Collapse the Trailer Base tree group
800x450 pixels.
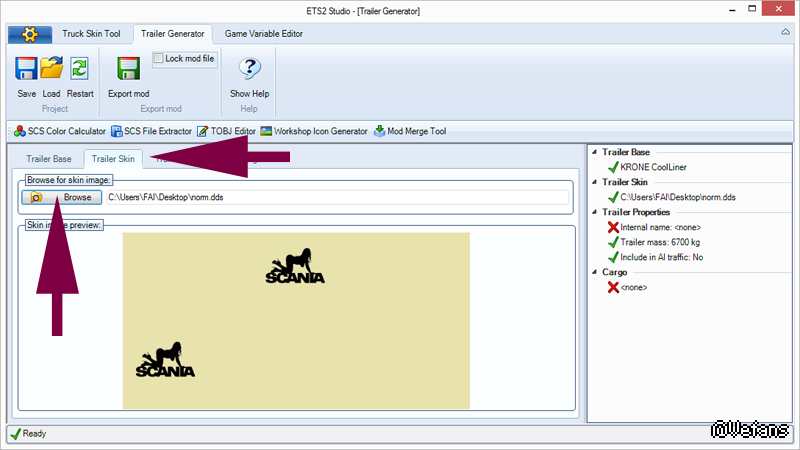(x=594, y=152)
